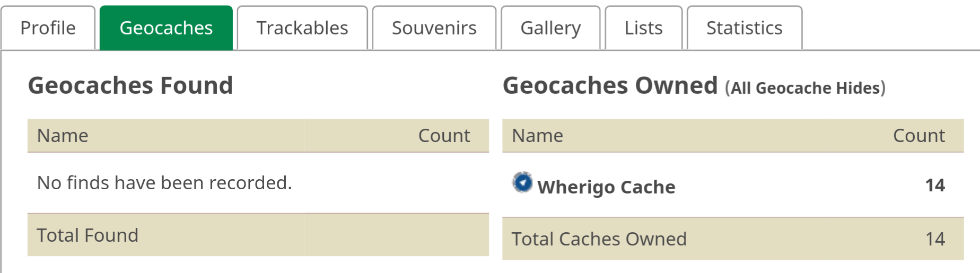980x273 pixels.
Task: Click the Wherigo Cache type icon
Action: tap(522, 182)
